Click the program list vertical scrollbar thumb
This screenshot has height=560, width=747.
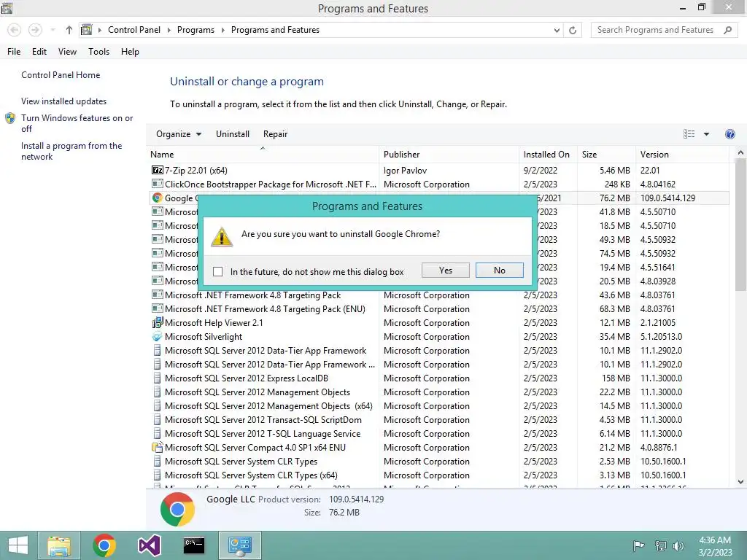point(740,224)
